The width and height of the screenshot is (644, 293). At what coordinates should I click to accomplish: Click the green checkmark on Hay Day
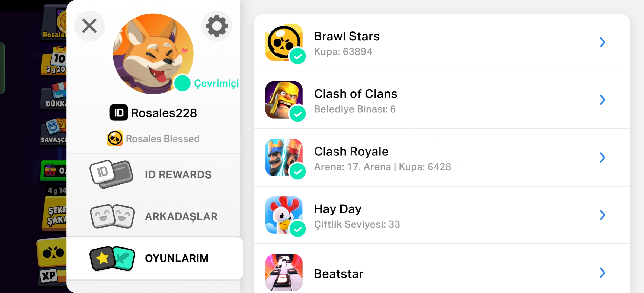pos(298,229)
